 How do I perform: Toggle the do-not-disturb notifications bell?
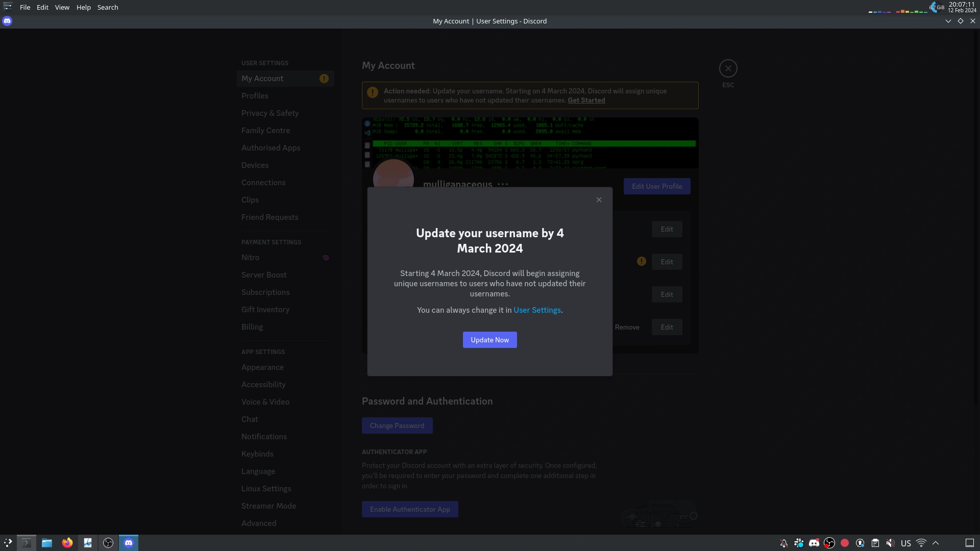click(x=783, y=543)
